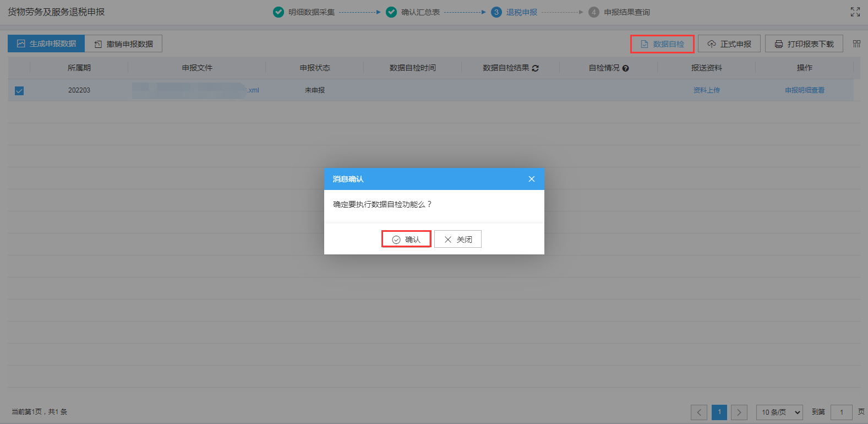This screenshot has height=424, width=868.
Task: Click the green check for 确认汇总表
Action: point(391,12)
